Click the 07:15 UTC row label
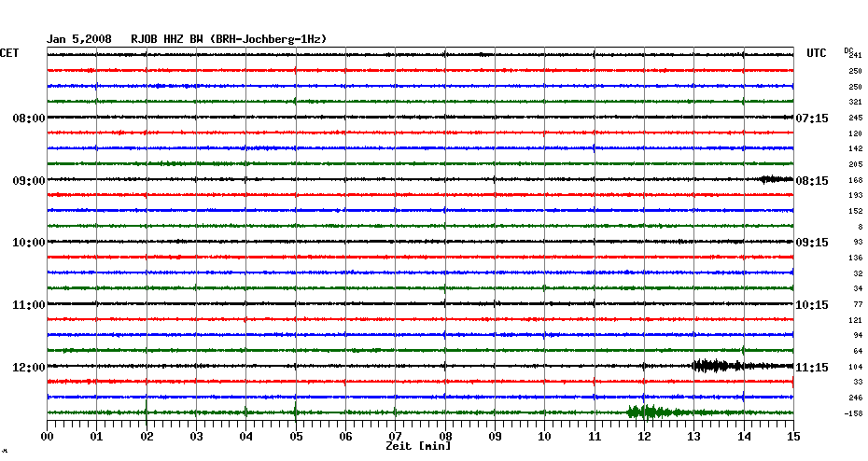The height and width of the screenshot is (461, 868). [x=812, y=118]
